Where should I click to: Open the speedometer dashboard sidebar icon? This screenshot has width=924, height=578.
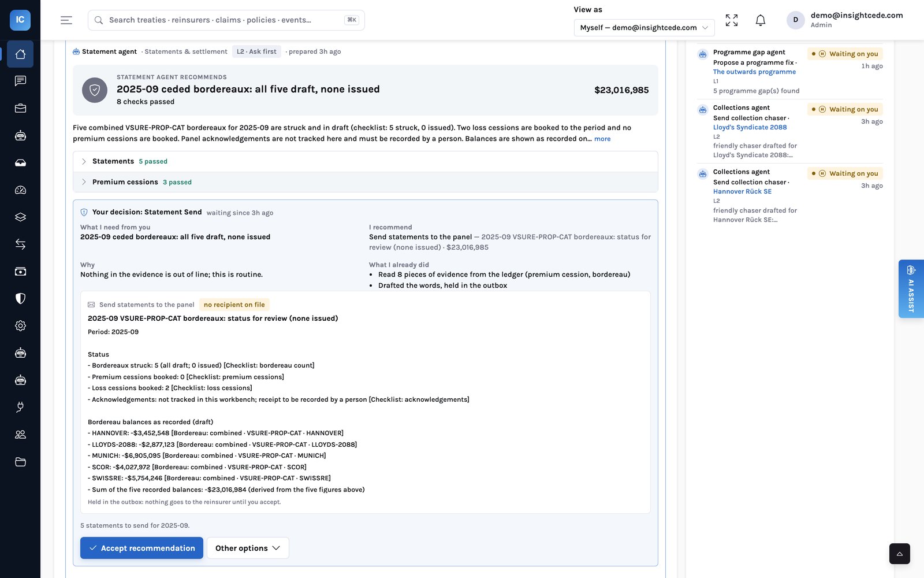(x=20, y=190)
